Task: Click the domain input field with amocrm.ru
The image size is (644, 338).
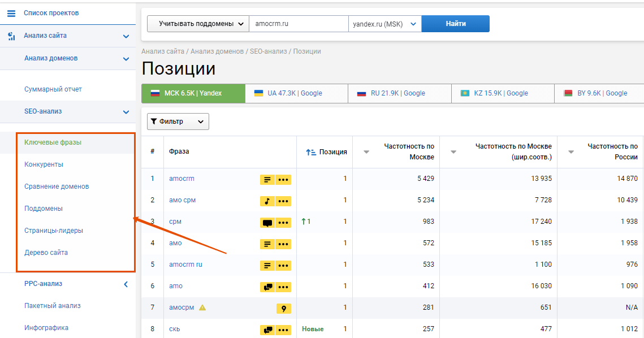Action: (x=298, y=24)
